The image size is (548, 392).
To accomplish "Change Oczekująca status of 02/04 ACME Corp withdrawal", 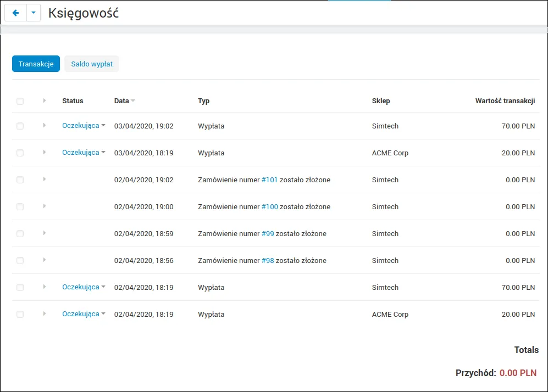I will pos(84,314).
